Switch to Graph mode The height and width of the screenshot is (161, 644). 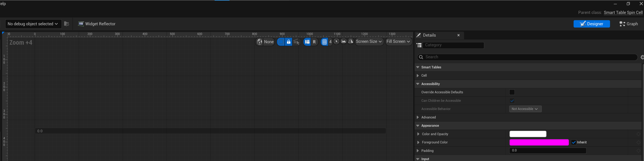point(629,24)
